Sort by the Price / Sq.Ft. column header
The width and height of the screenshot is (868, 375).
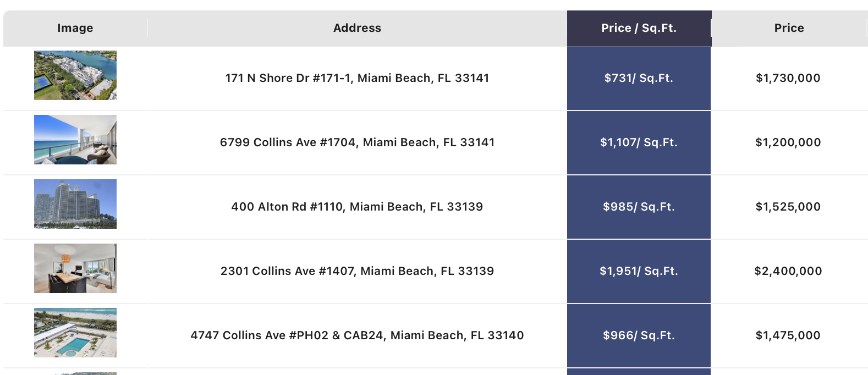[x=639, y=28]
